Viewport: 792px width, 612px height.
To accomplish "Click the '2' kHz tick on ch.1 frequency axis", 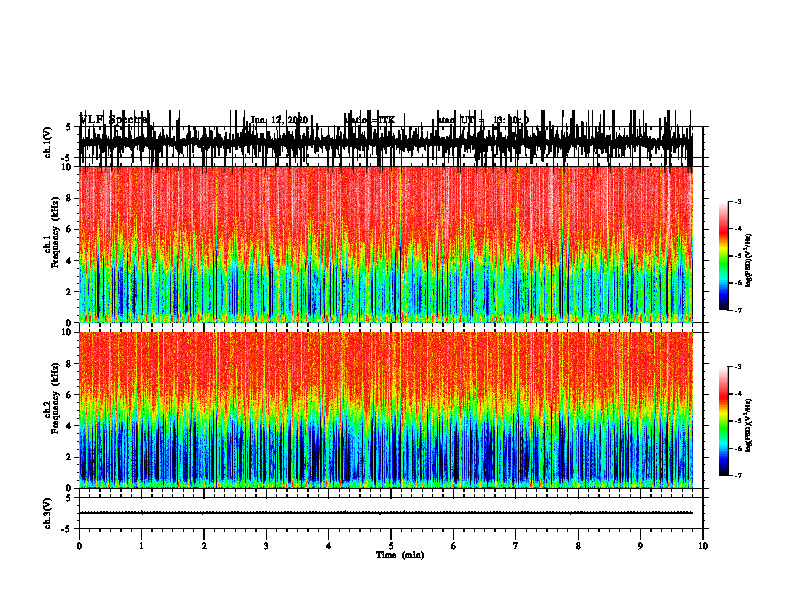I will click(70, 292).
